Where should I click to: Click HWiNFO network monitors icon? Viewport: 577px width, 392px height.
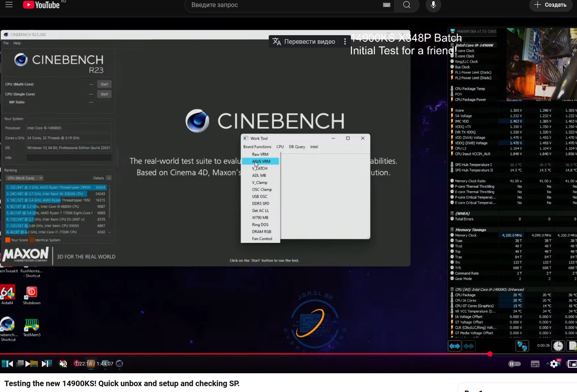coord(522,346)
